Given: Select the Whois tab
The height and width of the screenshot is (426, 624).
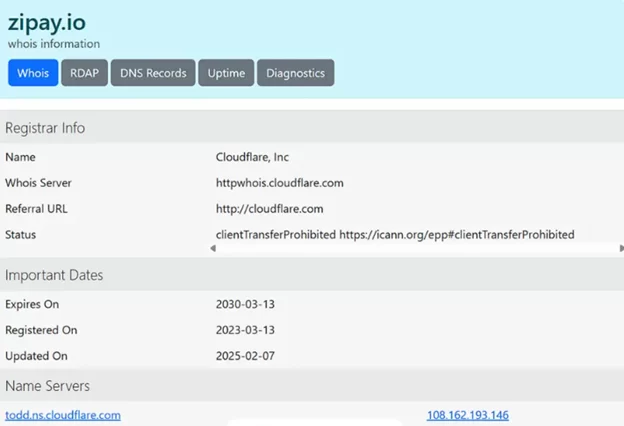Looking at the screenshot, I should (x=33, y=73).
